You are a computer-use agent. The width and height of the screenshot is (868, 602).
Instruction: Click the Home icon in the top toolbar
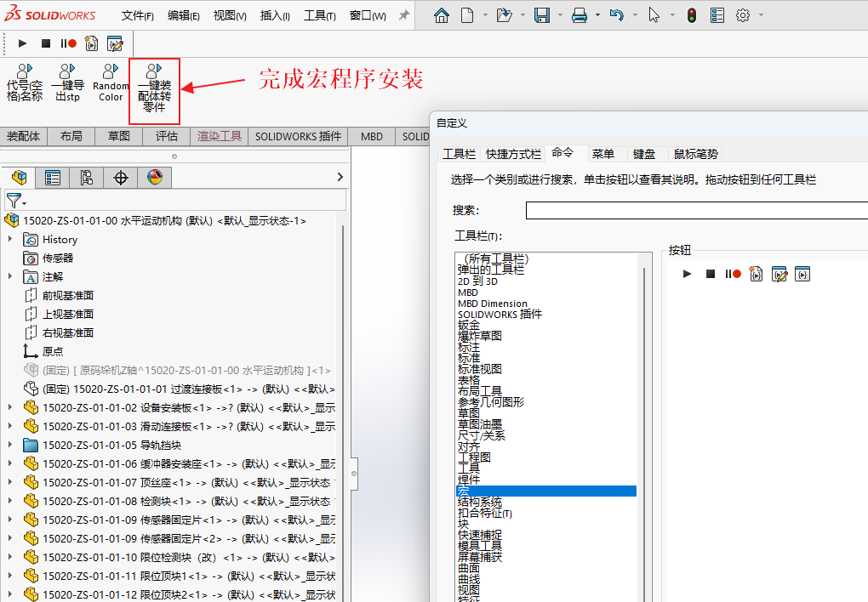click(x=441, y=15)
